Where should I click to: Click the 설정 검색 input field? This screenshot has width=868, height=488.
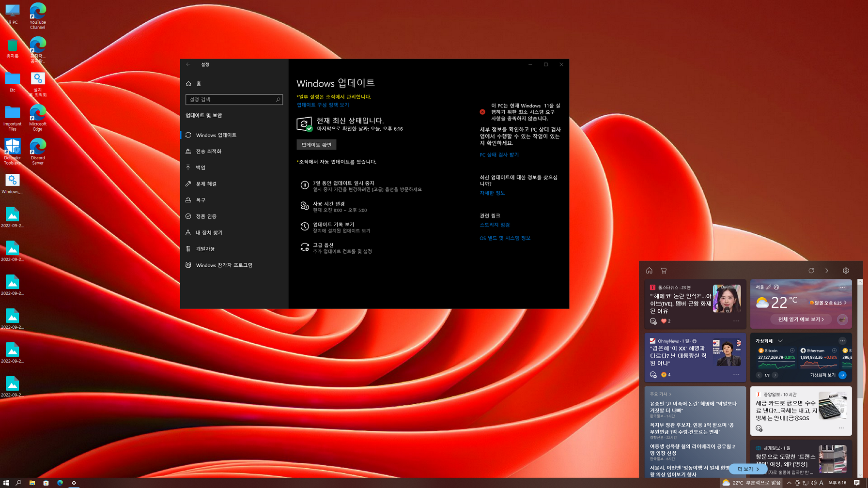coord(234,99)
